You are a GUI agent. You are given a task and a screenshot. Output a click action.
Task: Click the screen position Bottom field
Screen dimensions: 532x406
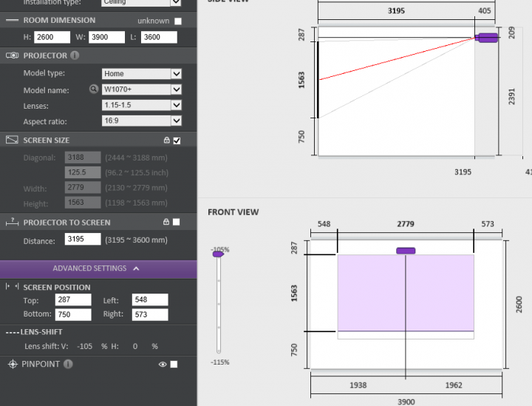(73, 315)
